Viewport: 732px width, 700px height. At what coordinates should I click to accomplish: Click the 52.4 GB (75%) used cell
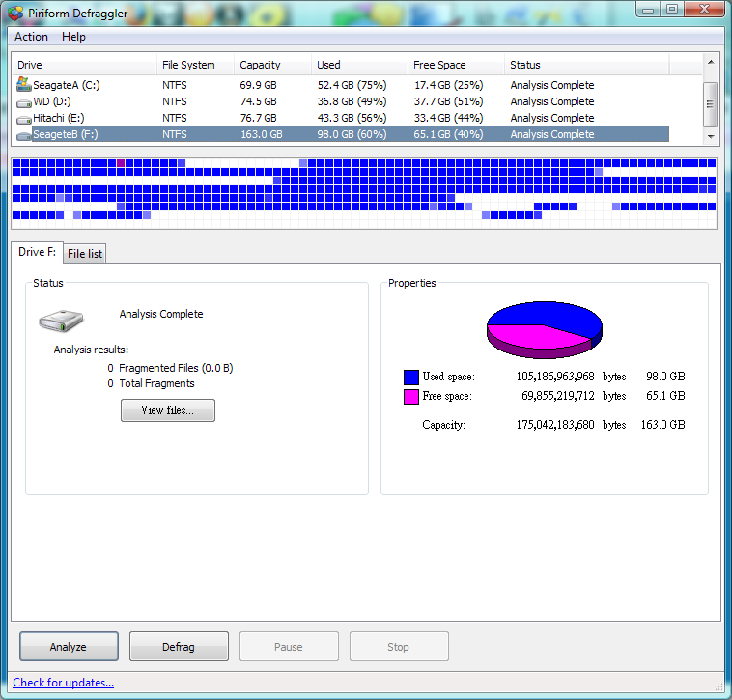point(352,85)
